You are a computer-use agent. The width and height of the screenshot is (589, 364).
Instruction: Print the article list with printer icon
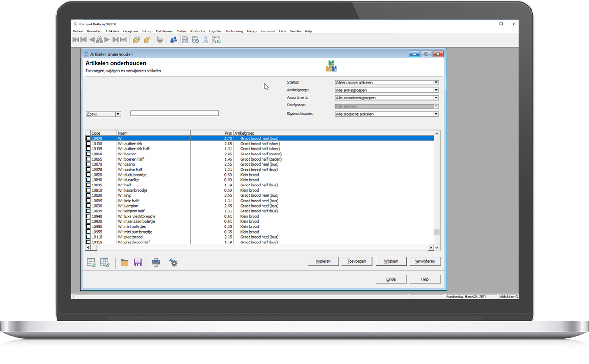(x=156, y=263)
